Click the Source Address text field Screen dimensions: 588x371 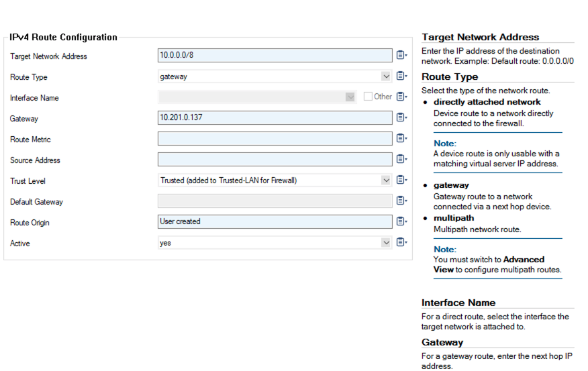(x=275, y=160)
